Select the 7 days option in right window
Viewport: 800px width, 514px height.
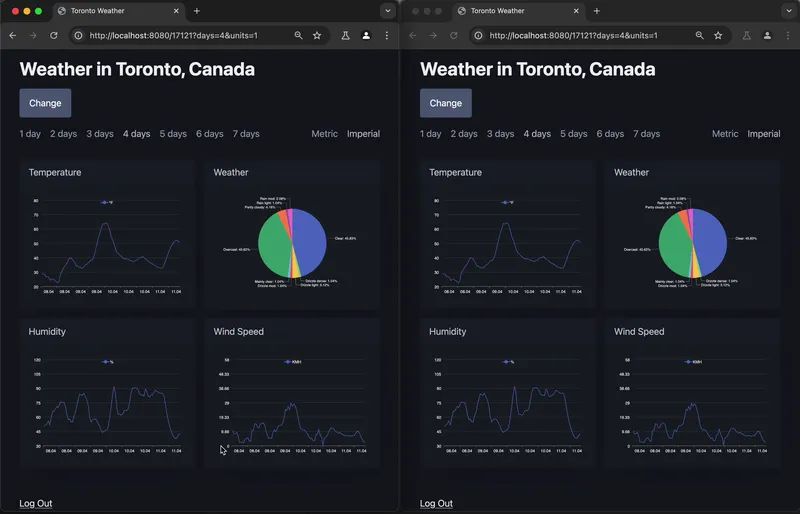(647, 134)
